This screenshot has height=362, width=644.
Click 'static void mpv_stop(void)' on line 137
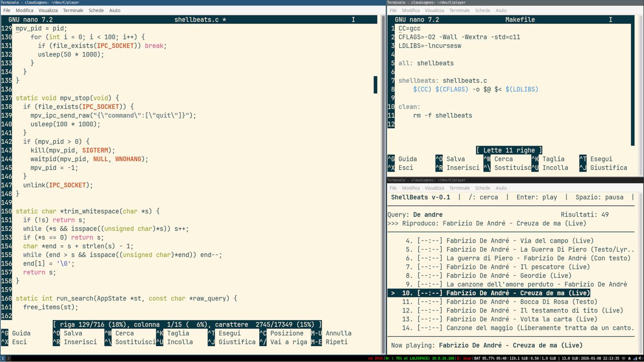coord(67,98)
